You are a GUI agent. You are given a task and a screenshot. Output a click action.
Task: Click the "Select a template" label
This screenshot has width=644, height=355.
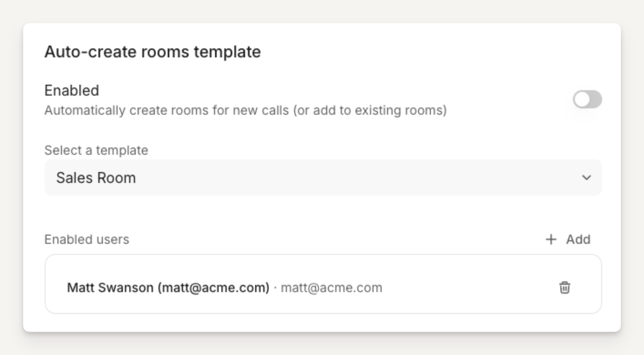[x=96, y=150]
